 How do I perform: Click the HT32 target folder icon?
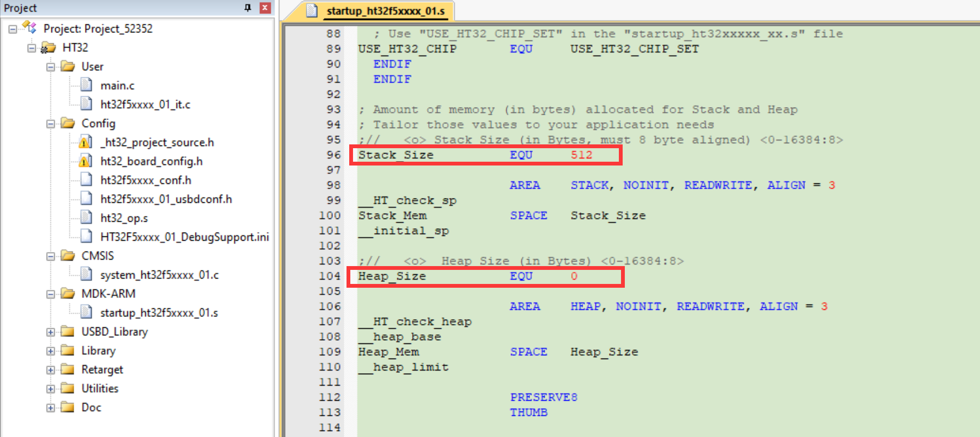[x=48, y=48]
